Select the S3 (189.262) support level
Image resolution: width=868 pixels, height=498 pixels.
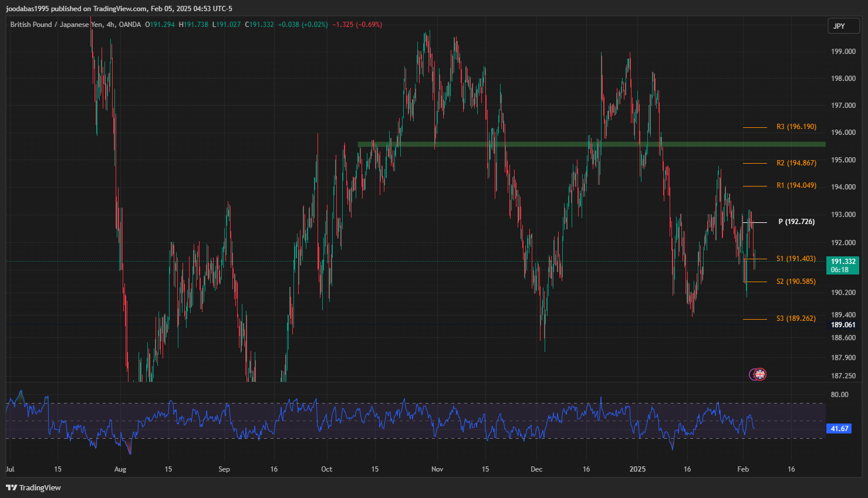coord(796,319)
